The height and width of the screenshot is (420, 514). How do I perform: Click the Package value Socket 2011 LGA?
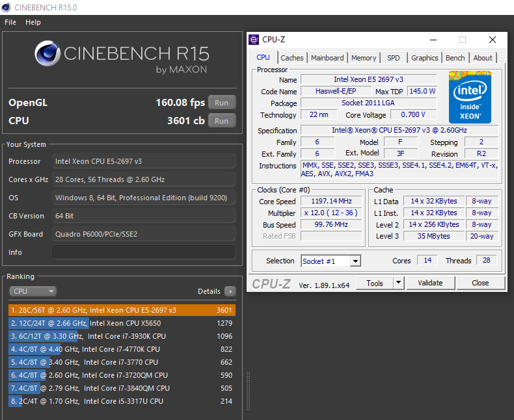[368, 103]
